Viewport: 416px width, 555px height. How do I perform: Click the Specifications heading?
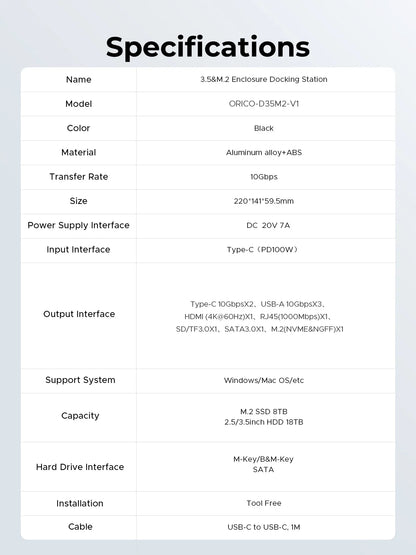(208, 47)
